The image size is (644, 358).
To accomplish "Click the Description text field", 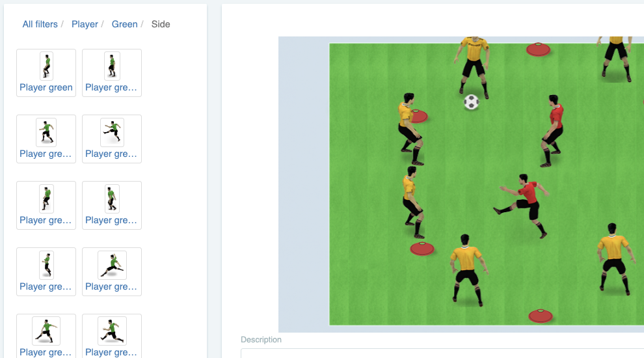I will tap(442, 353).
